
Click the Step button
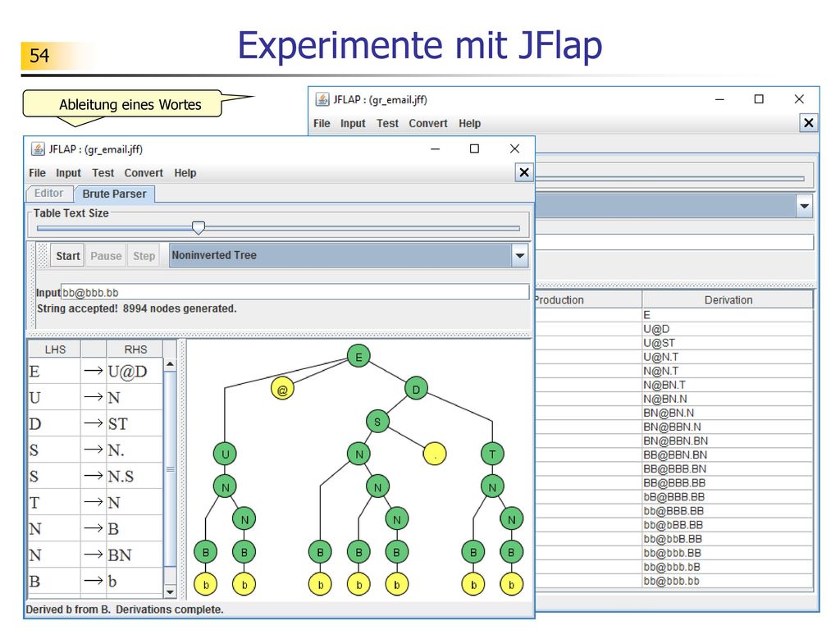144,256
